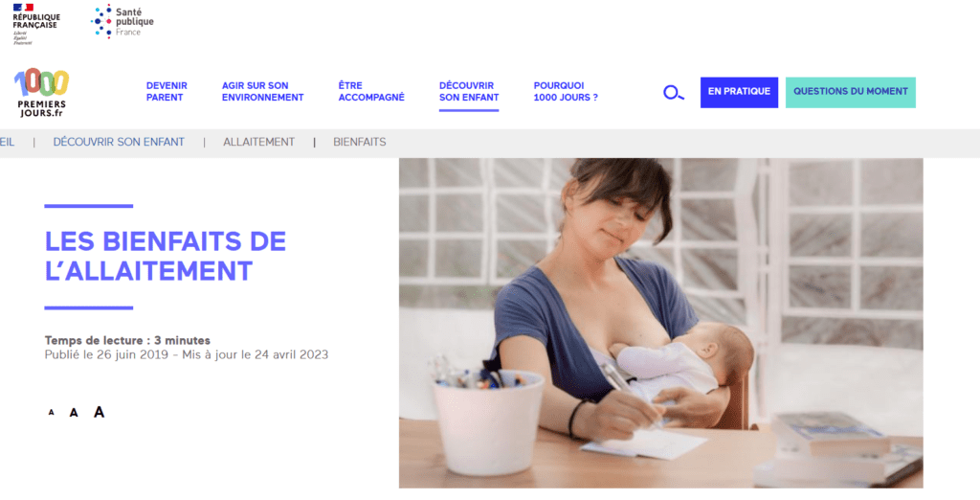Image resolution: width=980 pixels, height=500 pixels.
Task: Click the partially visible Accueil breadcrumb
Action: click(x=7, y=142)
